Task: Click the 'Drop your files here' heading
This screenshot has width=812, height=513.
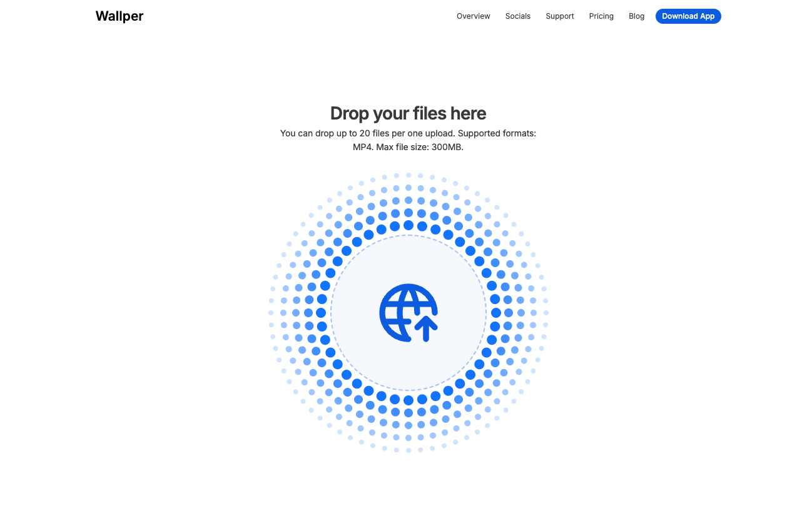Action: (x=408, y=113)
